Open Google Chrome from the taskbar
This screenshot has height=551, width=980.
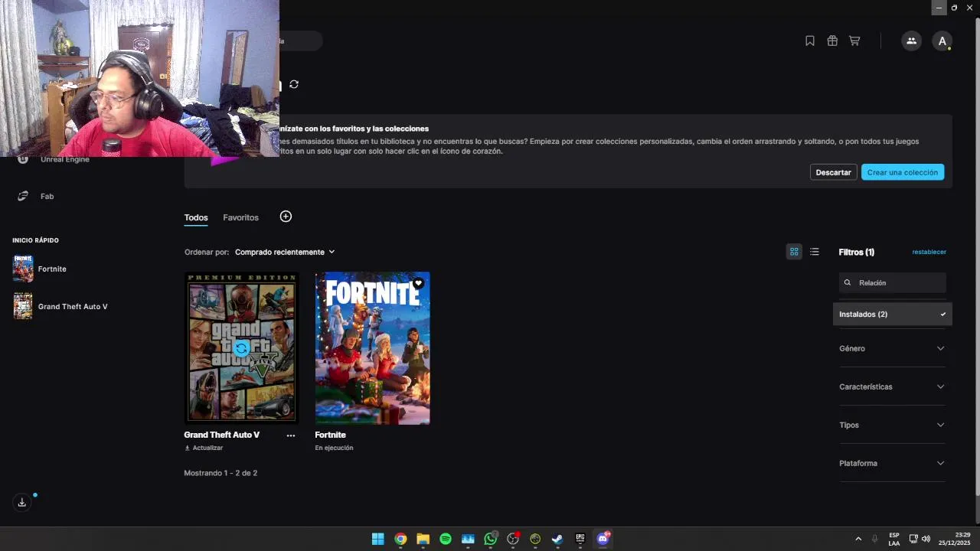click(x=400, y=539)
